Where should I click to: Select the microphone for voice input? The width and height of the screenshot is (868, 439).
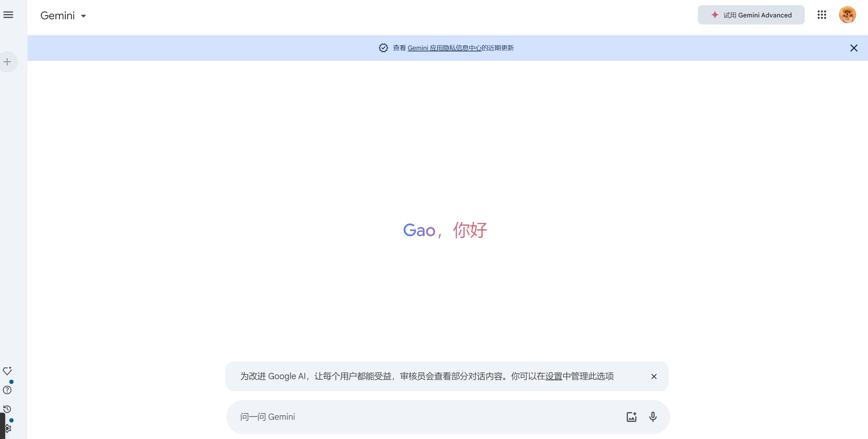point(653,417)
